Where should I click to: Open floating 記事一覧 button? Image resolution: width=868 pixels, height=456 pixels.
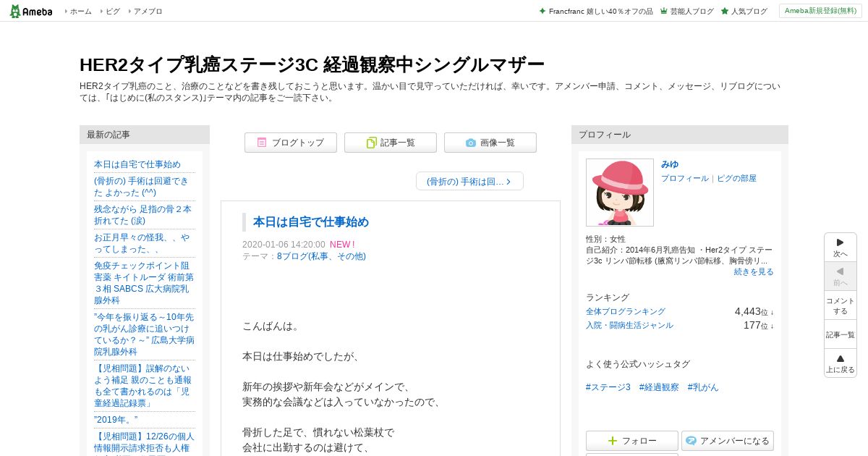point(841,334)
